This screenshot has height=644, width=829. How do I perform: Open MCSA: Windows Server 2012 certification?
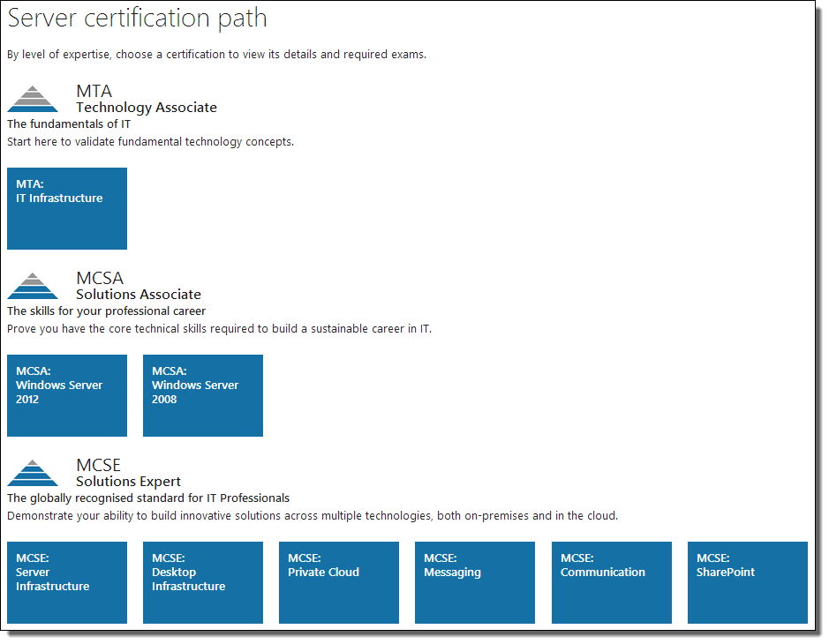click(x=66, y=395)
